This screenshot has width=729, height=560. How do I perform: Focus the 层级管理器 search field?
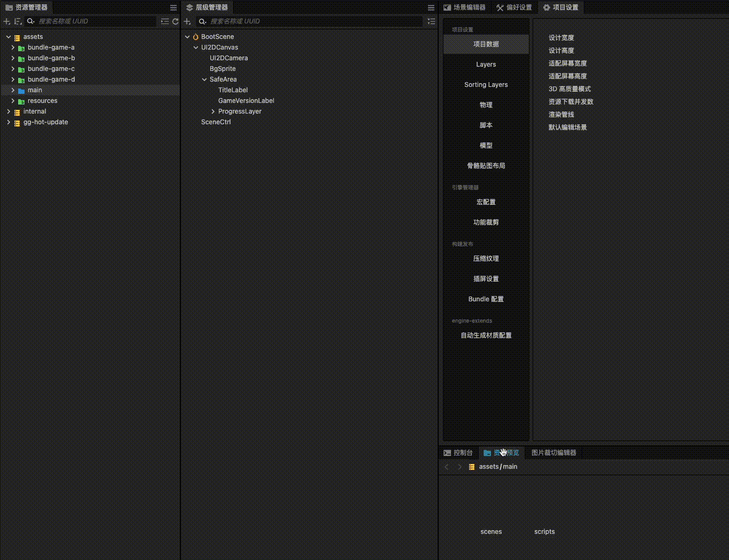[x=315, y=21]
